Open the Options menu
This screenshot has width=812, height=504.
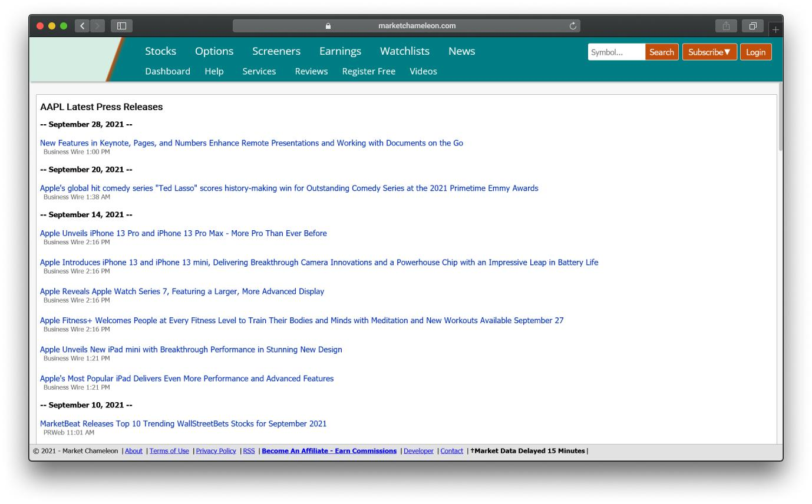[x=214, y=51]
